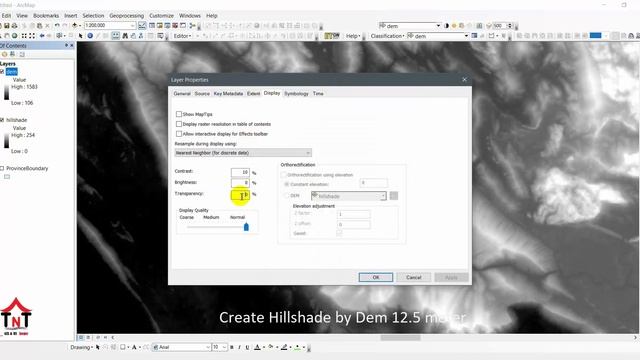Click OK in Layer Properties dialog
Viewport: 640px width, 360px height.
pos(376,277)
